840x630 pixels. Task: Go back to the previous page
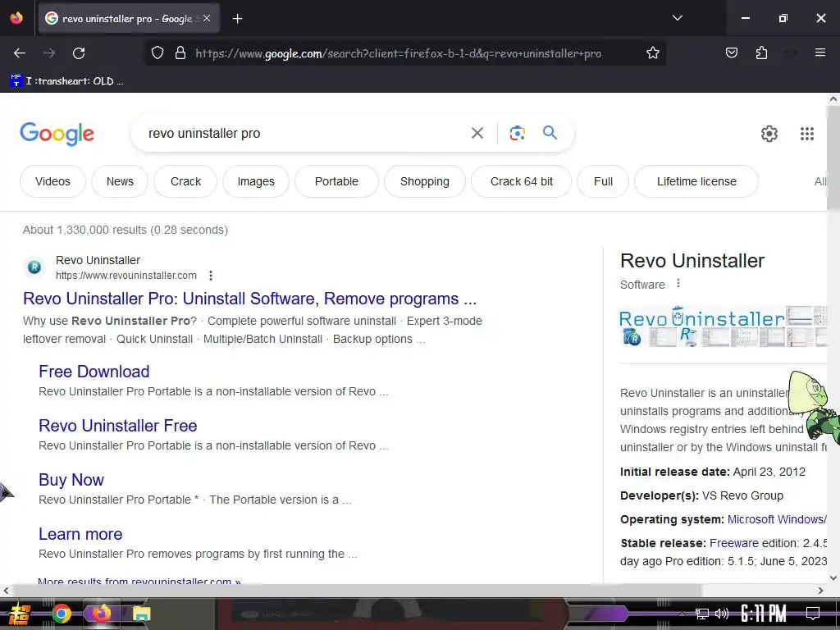pos(20,53)
